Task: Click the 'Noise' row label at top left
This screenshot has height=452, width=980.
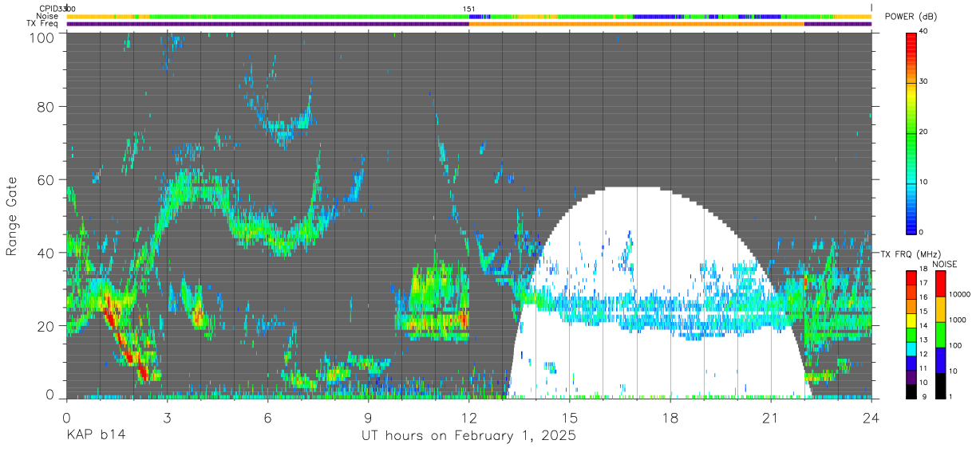Action: coord(47,16)
